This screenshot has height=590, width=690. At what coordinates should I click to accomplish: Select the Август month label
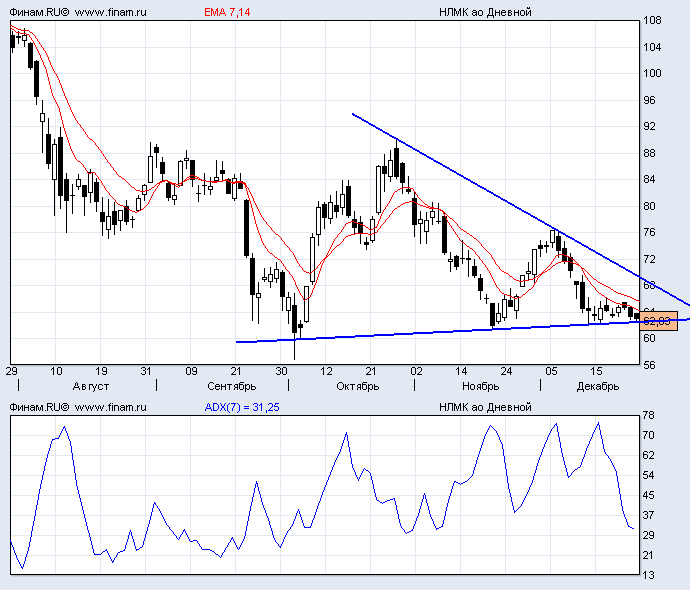pos(91,386)
